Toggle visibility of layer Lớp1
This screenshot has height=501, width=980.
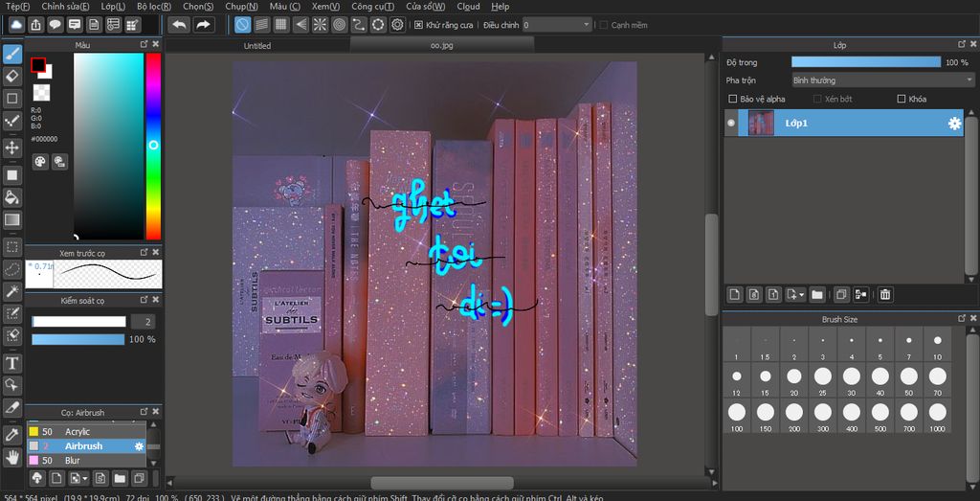[x=731, y=124]
